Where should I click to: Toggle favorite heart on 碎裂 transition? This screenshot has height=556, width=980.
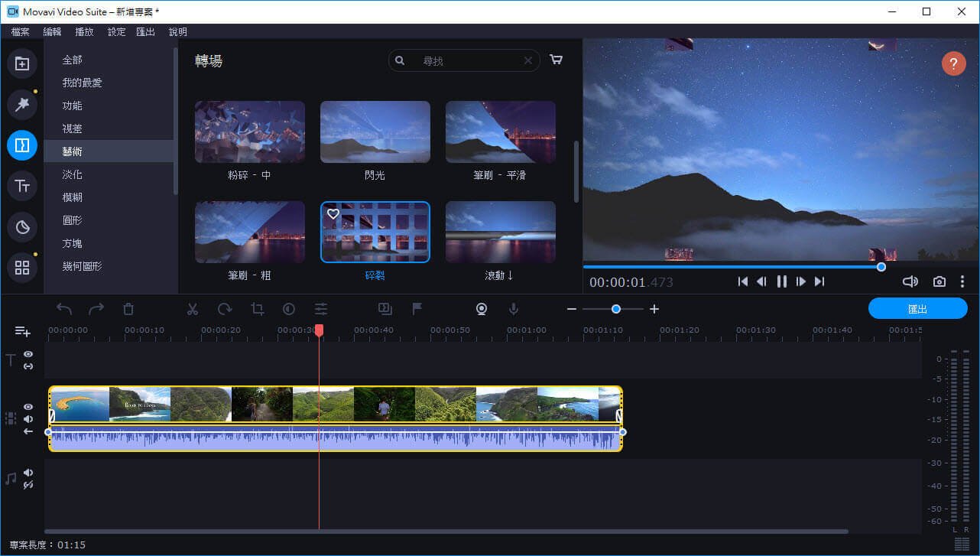tap(333, 214)
